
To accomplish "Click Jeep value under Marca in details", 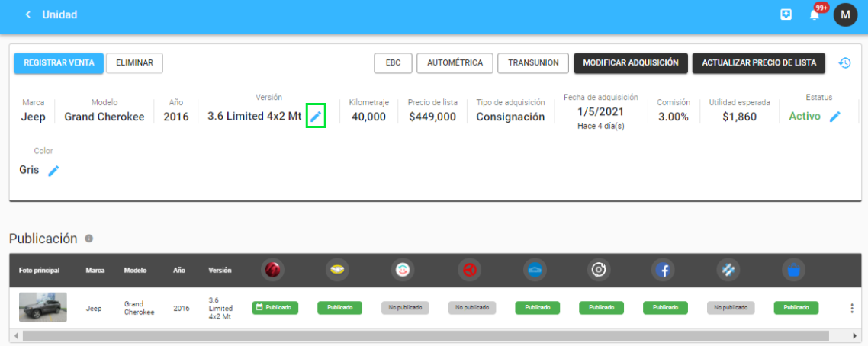I will (x=34, y=117).
